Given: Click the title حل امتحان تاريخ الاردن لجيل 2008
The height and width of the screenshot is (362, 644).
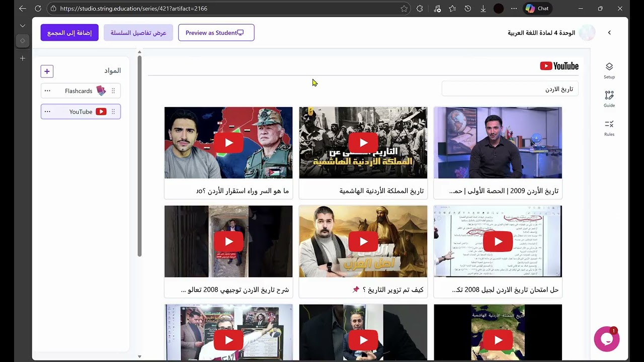Looking at the screenshot, I should tap(505, 290).
